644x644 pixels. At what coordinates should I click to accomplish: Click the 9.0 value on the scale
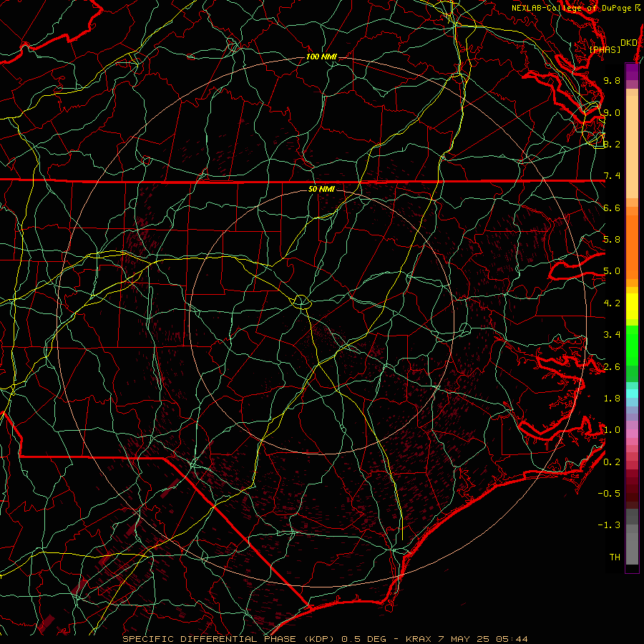(612, 112)
